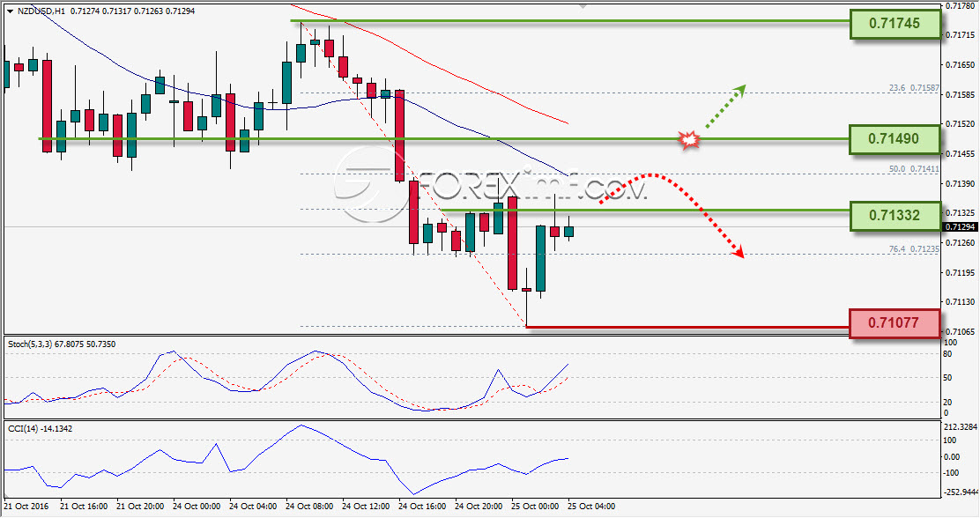Click the -100 level on CCI scale
This screenshot has width=980, height=518.
(951, 473)
